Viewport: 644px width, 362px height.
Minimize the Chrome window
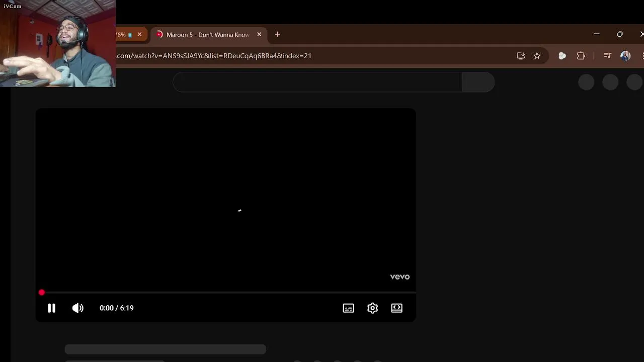[597, 34]
